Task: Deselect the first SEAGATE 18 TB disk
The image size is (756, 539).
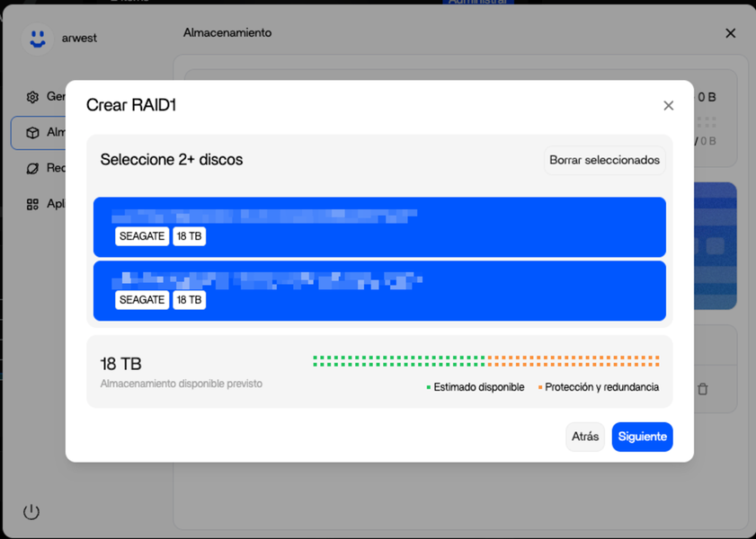Action: pyautogui.click(x=379, y=227)
